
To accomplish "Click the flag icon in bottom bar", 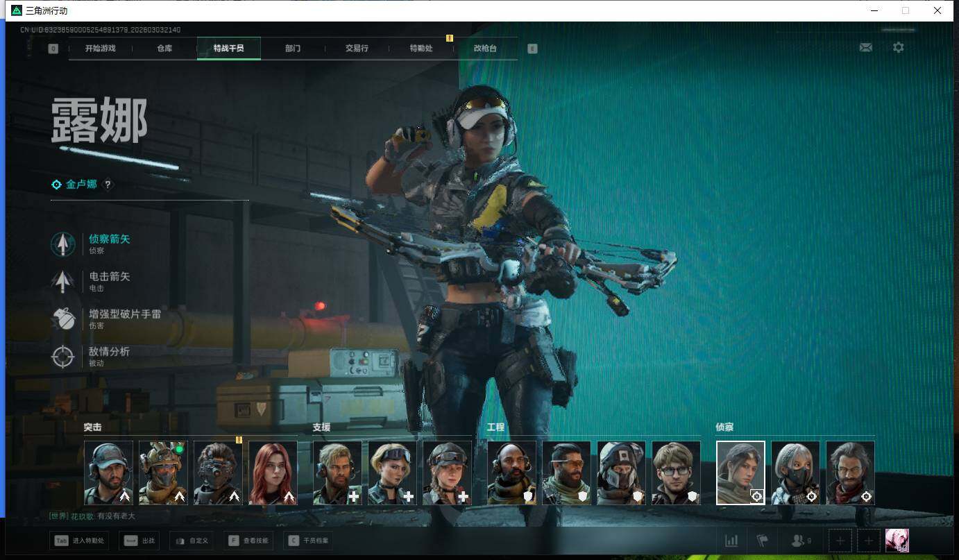I will [763, 541].
